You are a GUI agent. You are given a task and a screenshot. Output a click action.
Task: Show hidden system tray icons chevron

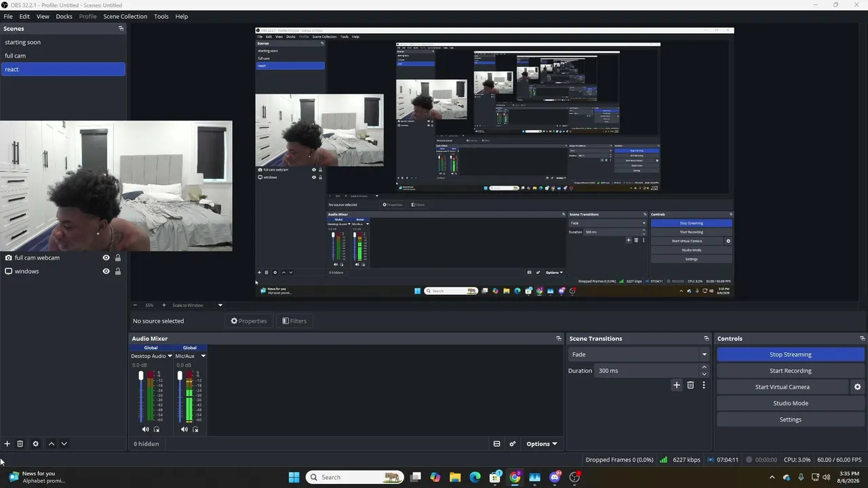point(772,477)
